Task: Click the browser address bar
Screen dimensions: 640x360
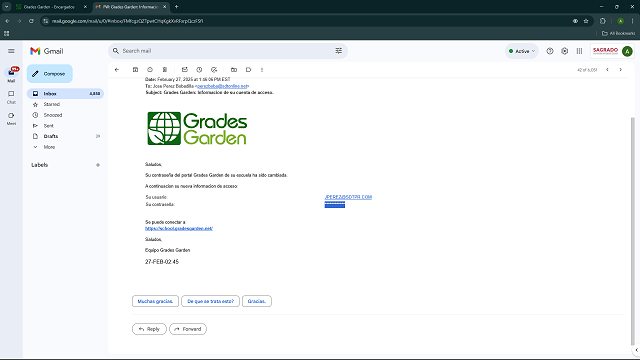Action: [306, 21]
